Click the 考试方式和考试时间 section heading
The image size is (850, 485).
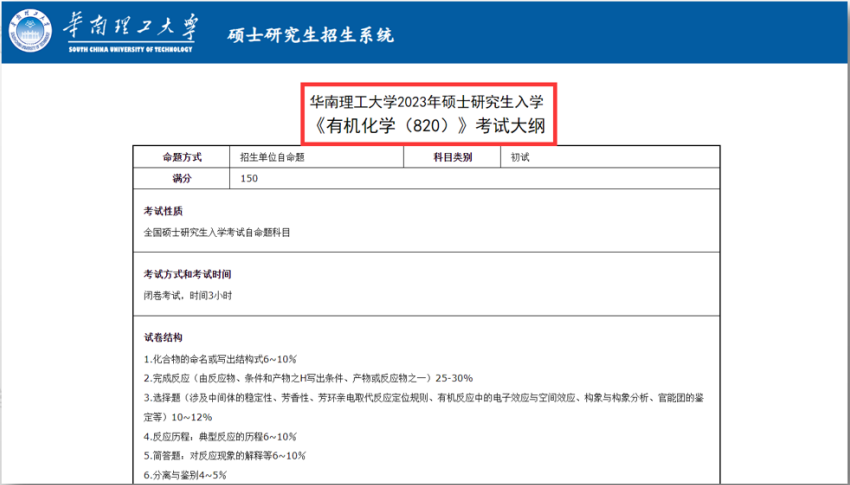point(188,274)
